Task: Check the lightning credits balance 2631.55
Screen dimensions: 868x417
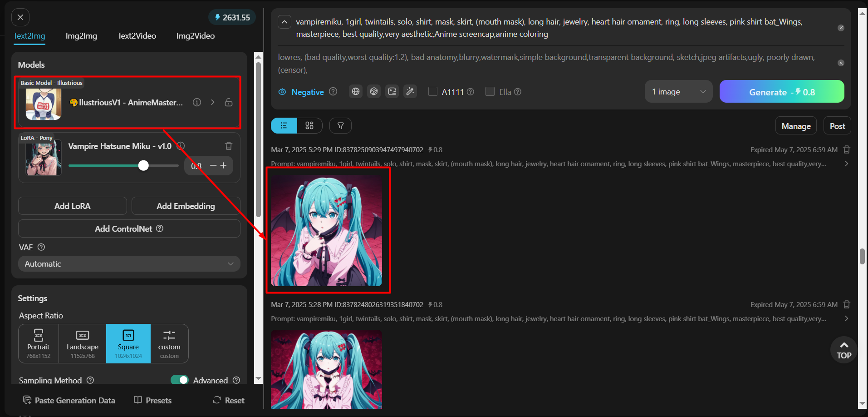Action: click(x=232, y=17)
